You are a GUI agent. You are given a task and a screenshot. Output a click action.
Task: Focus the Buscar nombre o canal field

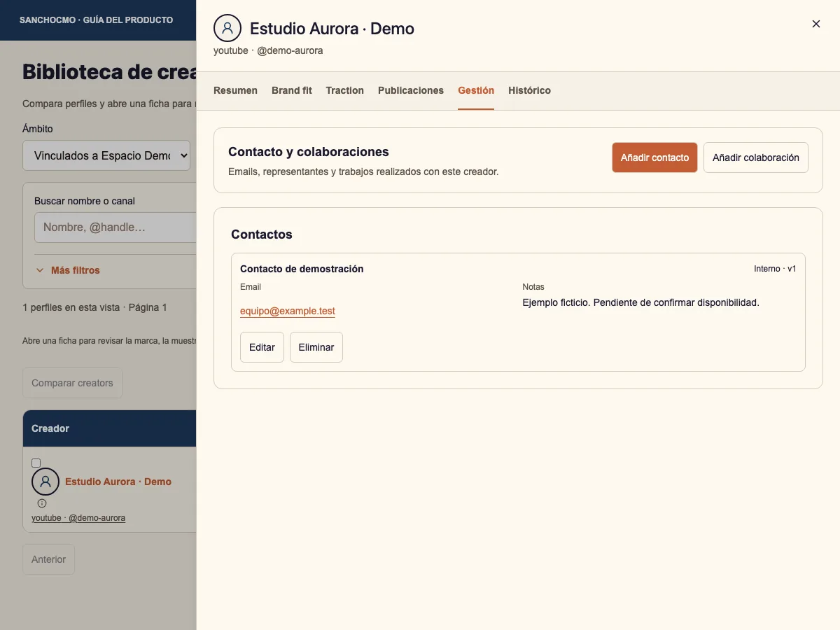click(x=115, y=227)
